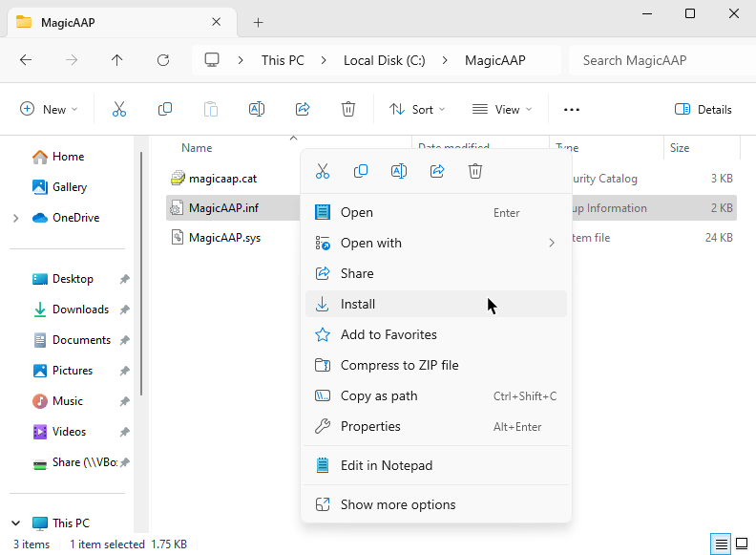This screenshot has width=756, height=555.
Task: Click the Cut icon in the context menu
Action: [x=323, y=171]
